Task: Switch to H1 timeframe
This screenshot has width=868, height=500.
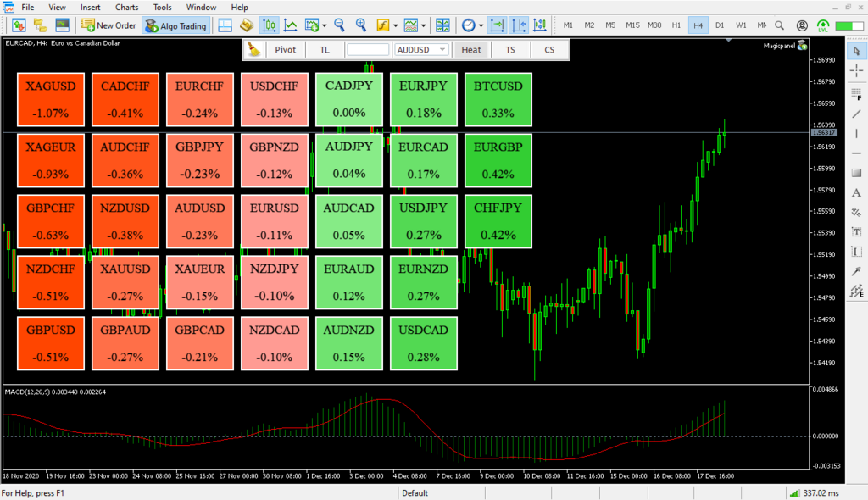Action: (676, 25)
